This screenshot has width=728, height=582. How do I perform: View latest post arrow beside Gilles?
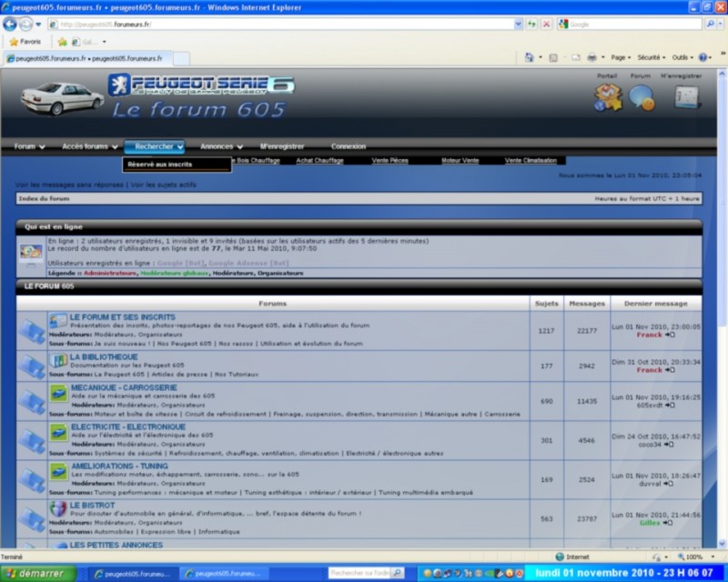click(x=667, y=523)
